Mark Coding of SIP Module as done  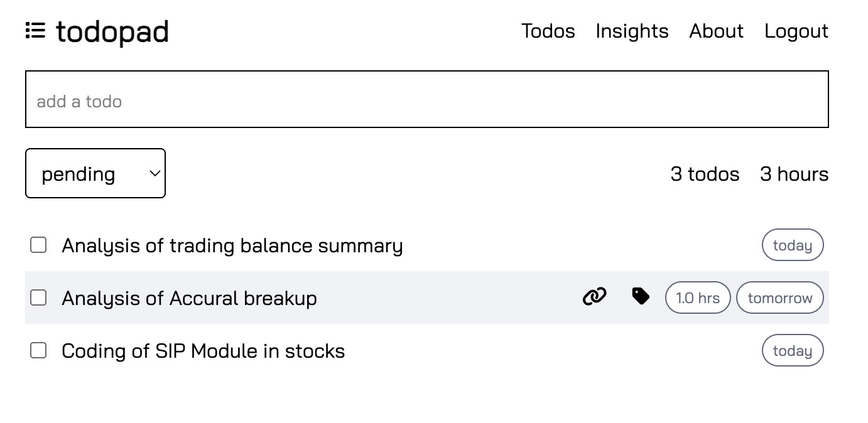coord(38,350)
